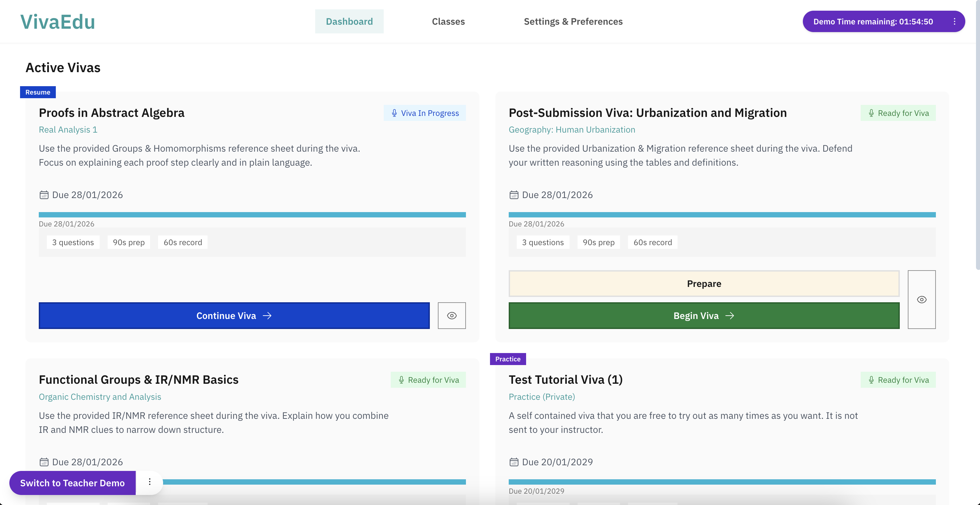Click the 3 questions chip on the Urbanization card
The height and width of the screenshot is (505, 980).
[x=543, y=242]
